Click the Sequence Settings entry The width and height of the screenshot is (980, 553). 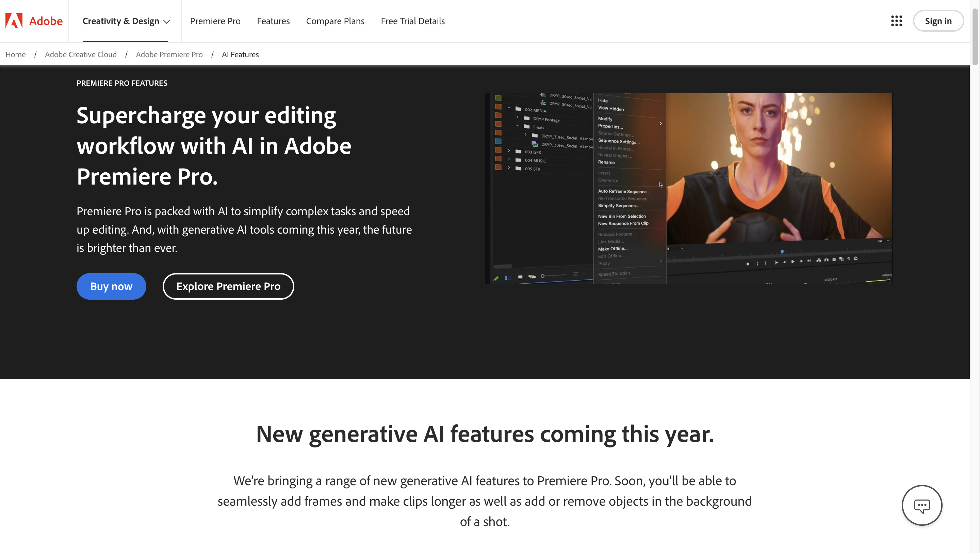pyautogui.click(x=619, y=141)
